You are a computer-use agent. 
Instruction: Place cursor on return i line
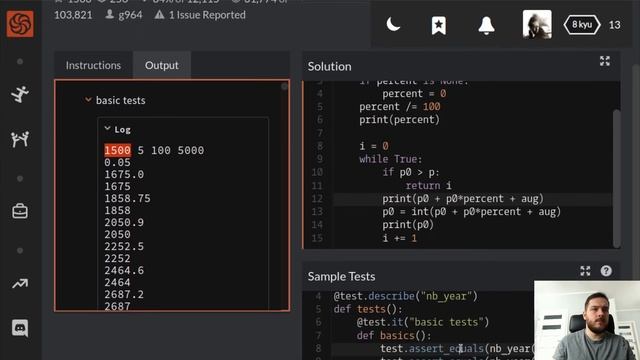(428, 185)
